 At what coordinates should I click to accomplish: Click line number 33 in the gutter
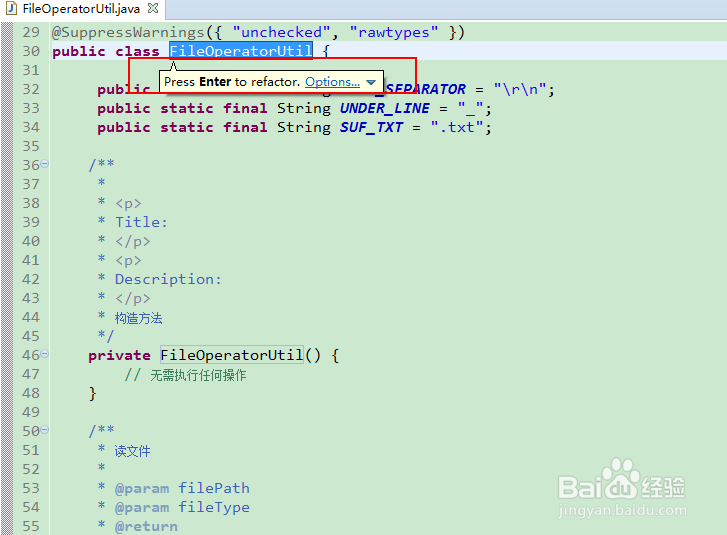31,108
